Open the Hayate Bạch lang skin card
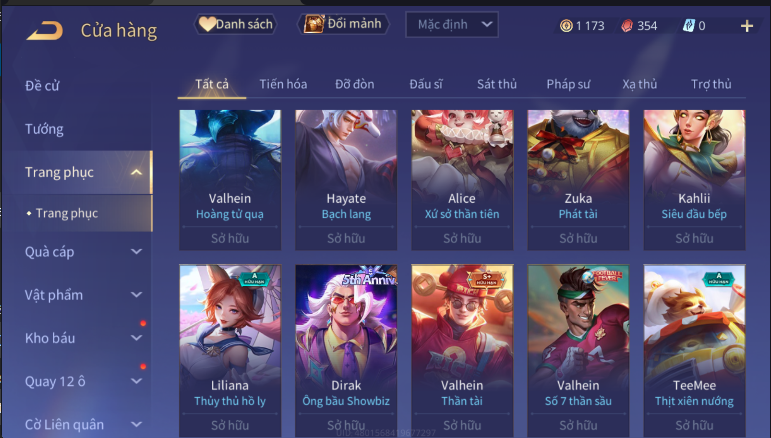This screenshot has height=438, width=771. click(x=346, y=180)
